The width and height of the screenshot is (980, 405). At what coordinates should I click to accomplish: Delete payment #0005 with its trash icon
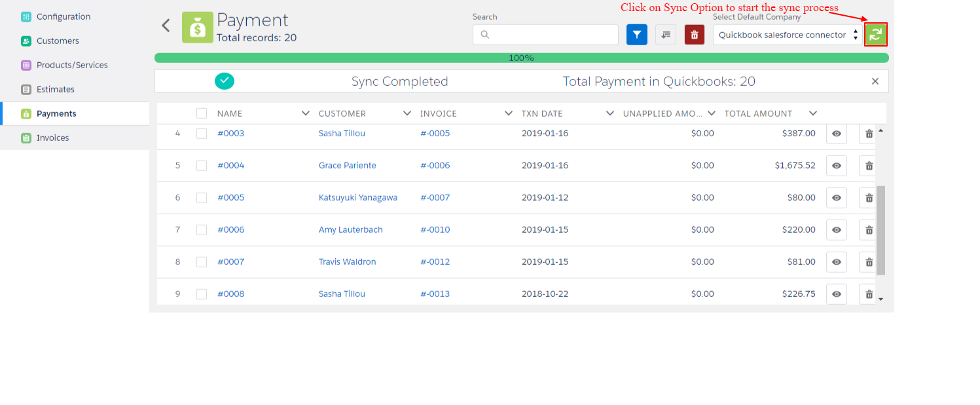pos(867,198)
